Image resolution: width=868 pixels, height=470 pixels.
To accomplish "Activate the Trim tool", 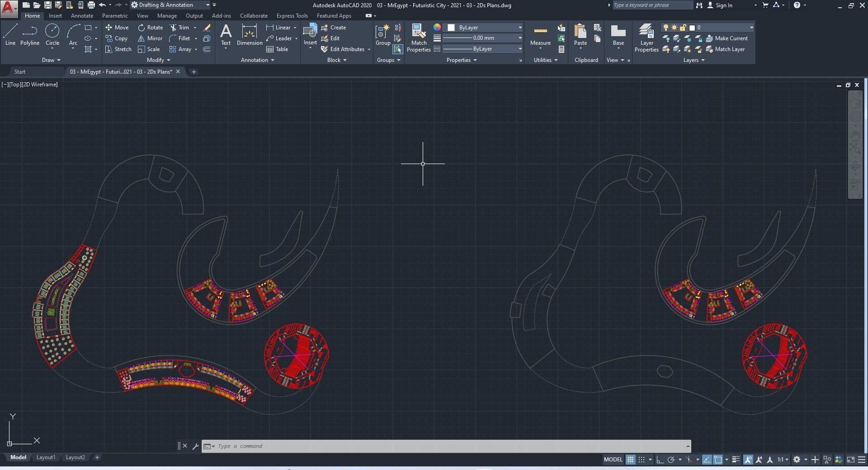I will tap(179, 28).
